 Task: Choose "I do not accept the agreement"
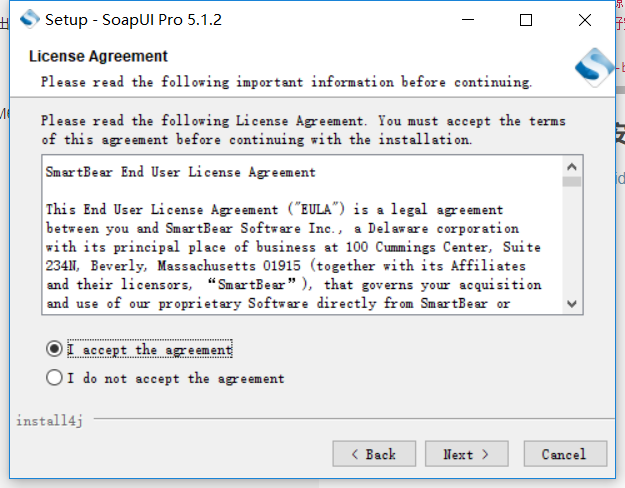click(54, 378)
